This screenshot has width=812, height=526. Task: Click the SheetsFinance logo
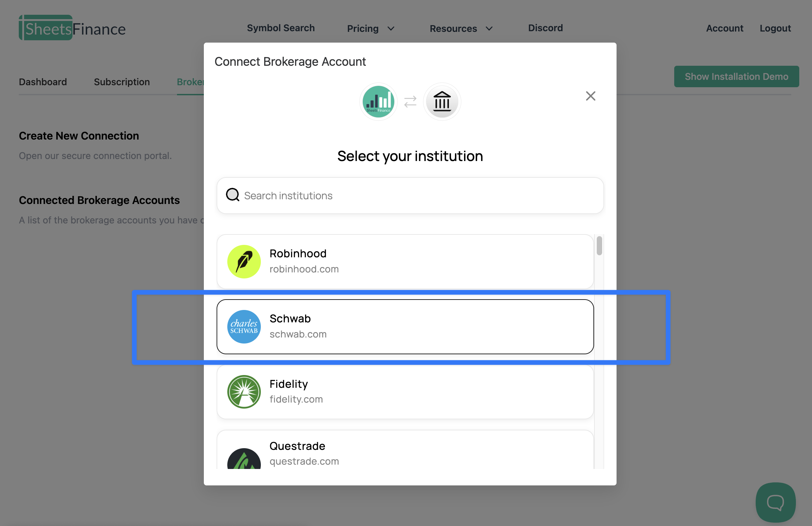[72, 28]
